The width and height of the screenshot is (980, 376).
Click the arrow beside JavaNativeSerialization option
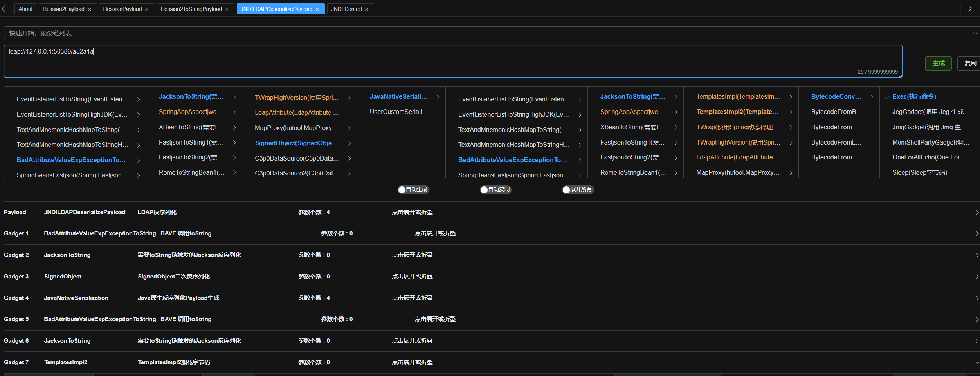tap(438, 97)
